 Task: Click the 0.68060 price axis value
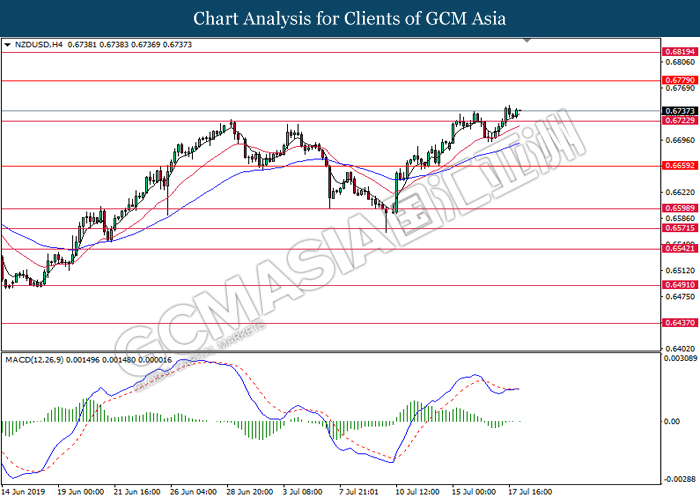point(680,62)
